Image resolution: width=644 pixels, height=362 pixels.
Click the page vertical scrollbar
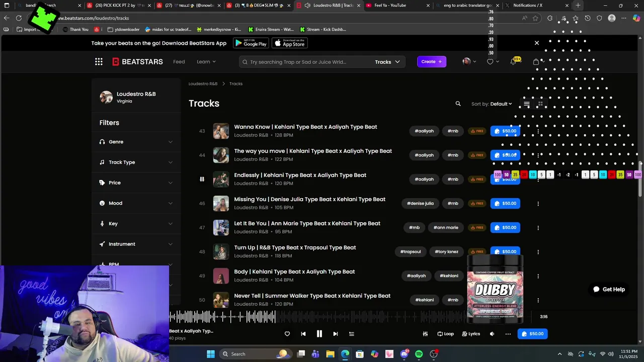click(640, 179)
